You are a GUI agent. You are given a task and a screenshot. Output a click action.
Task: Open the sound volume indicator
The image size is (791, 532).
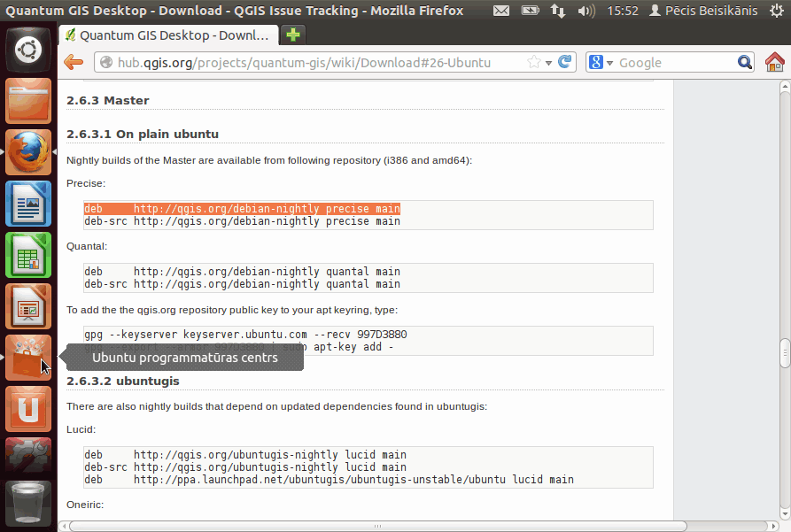[x=586, y=11]
